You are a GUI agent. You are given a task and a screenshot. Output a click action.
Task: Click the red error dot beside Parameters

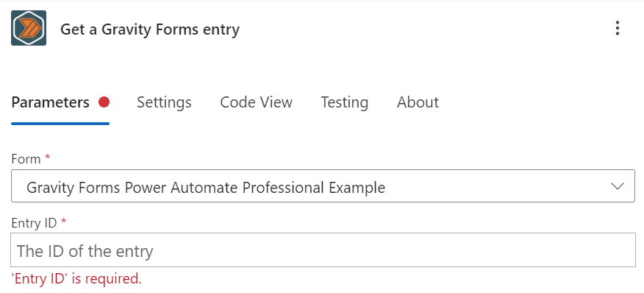coord(104,102)
